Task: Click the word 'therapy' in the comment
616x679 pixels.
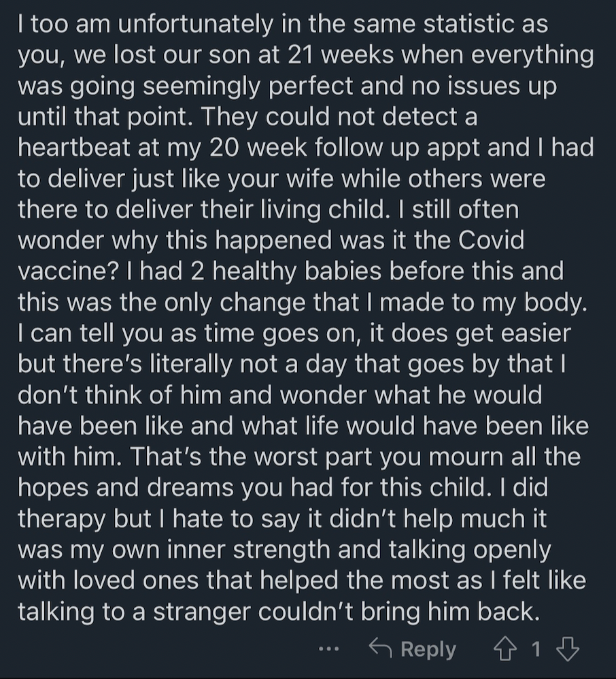Action: [x=61, y=519]
